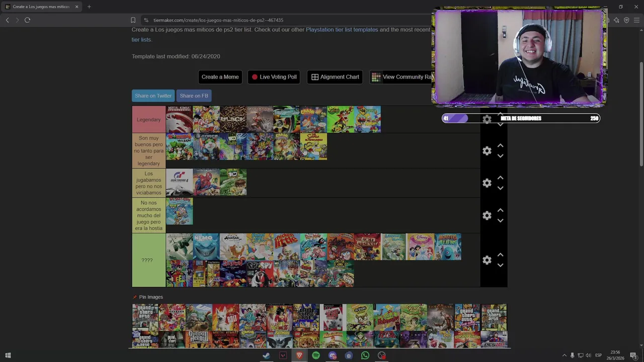Close the 'Create a Los juegos' tab
This screenshot has height=362, width=644.
[76, 7]
